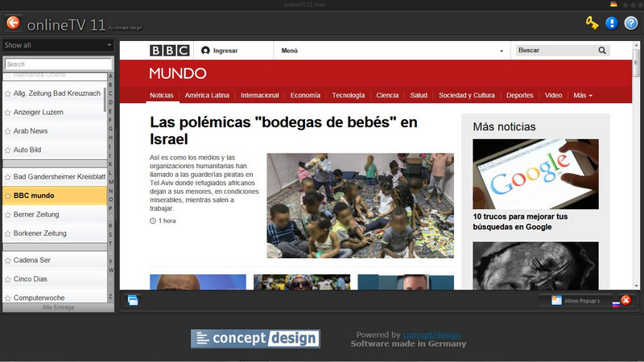Toggle favorite star for Auto Bild
The image size is (644, 362).
7,150
